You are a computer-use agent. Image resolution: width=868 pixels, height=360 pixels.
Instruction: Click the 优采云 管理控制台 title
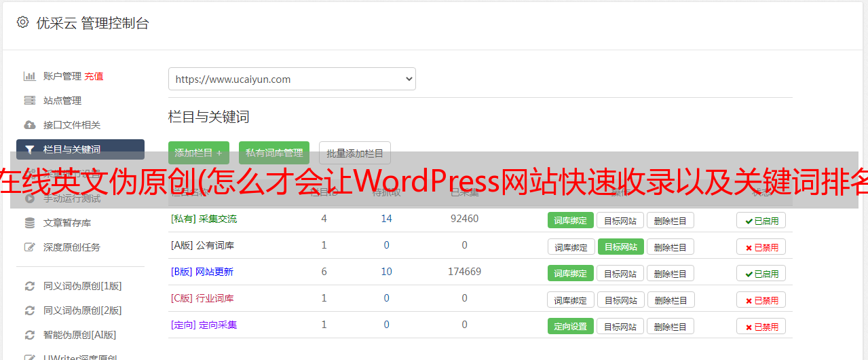[92, 23]
